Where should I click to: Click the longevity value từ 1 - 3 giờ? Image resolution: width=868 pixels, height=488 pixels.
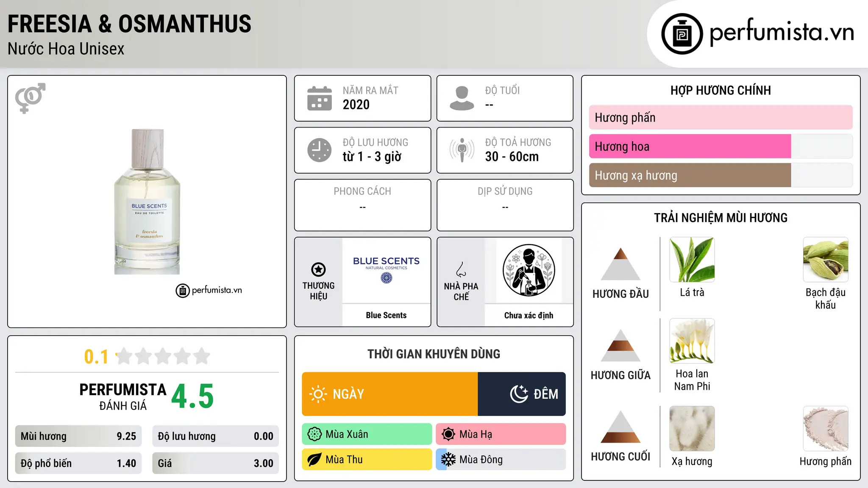point(372,157)
